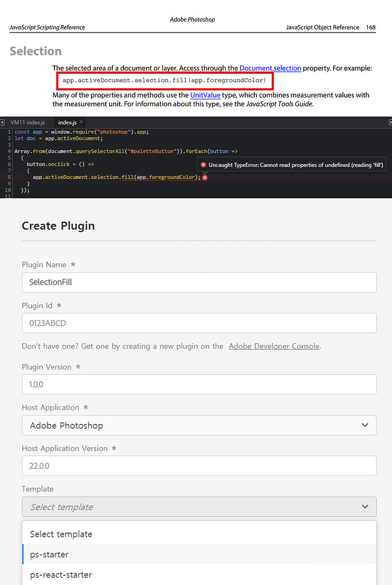Click the back arrow in the editor tab bar

pos(3,122)
